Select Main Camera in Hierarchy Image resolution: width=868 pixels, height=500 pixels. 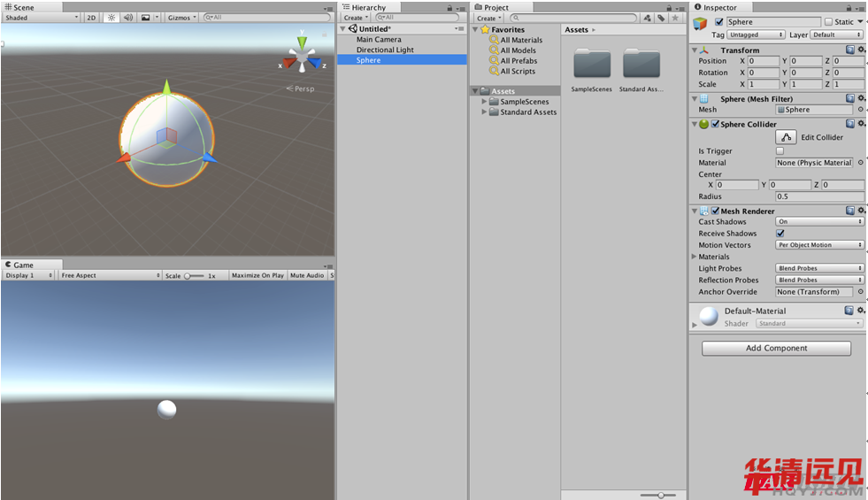[379, 40]
